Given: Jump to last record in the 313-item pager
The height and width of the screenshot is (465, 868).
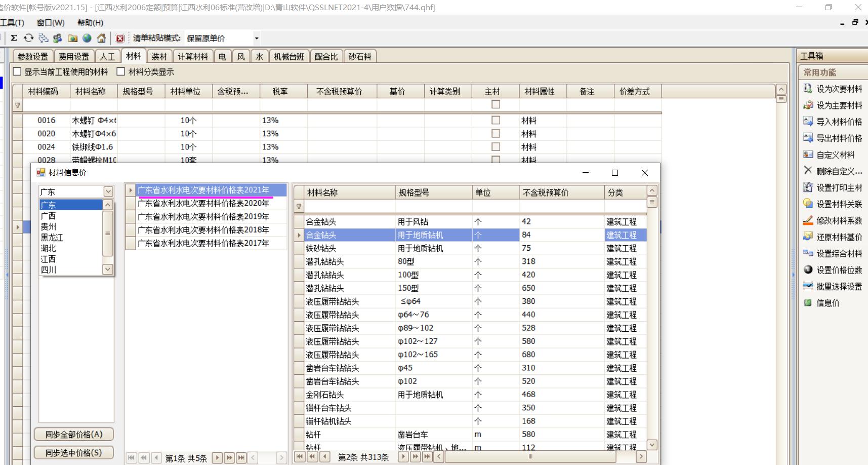Looking at the screenshot, I should pyautogui.click(x=428, y=457).
